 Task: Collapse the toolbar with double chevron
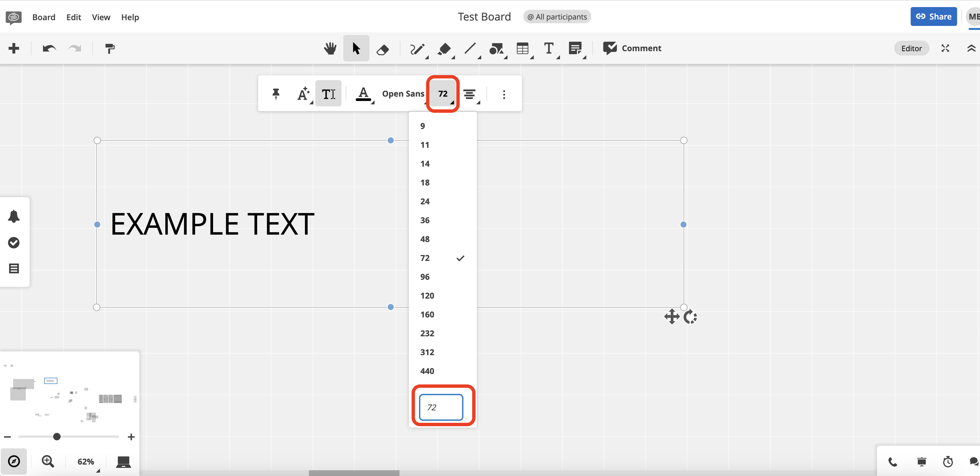[971, 48]
